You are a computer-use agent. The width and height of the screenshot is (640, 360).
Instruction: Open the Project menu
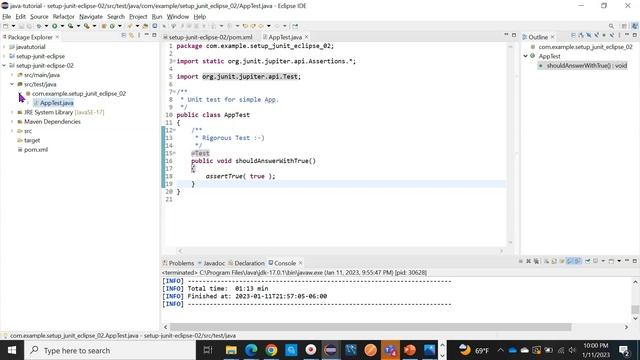[x=138, y=17]
